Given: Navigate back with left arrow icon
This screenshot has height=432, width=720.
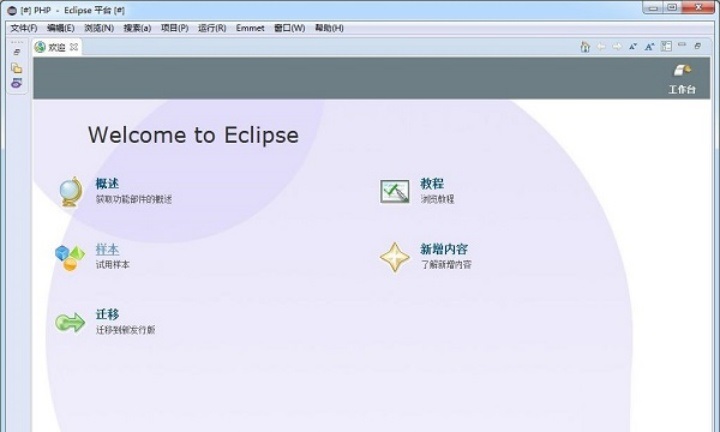Looking at the screenshot, I should (x=601, y=46).
